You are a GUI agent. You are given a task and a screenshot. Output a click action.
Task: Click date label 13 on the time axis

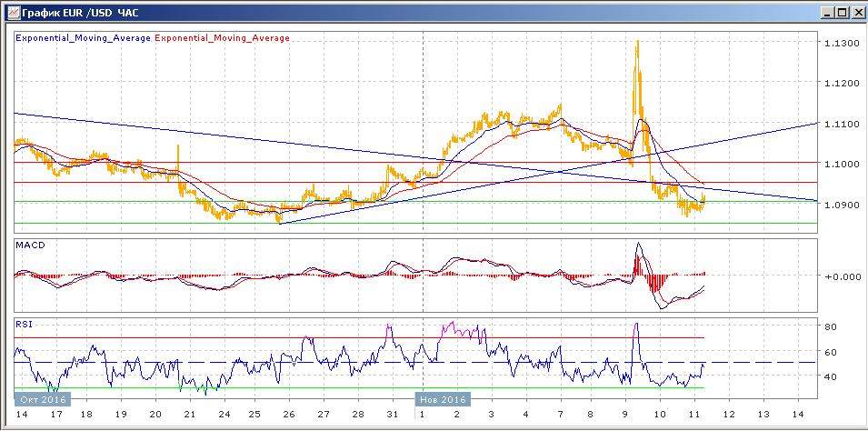pos(763,415)
